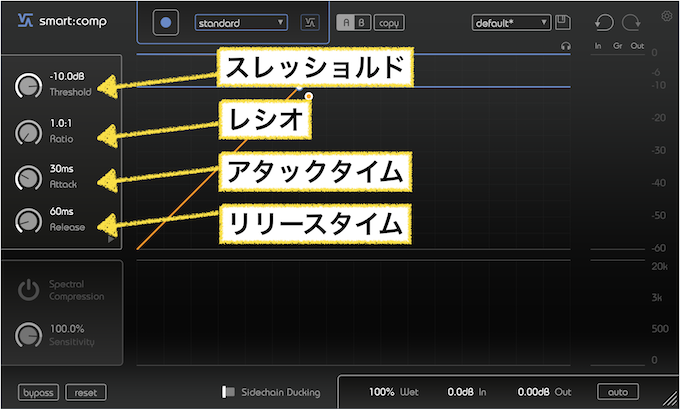Click the copy button
This screenshot has height=409, width=680.
[389, 23]
